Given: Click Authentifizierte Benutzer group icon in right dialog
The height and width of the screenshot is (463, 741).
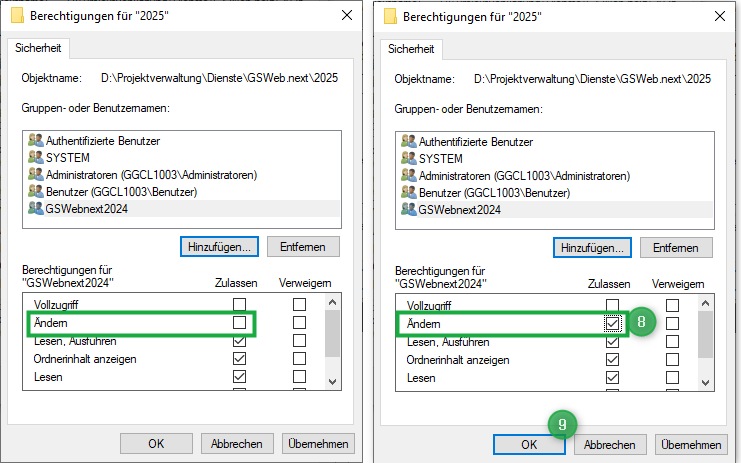Looking at the screenshot, I should (408, 141).
